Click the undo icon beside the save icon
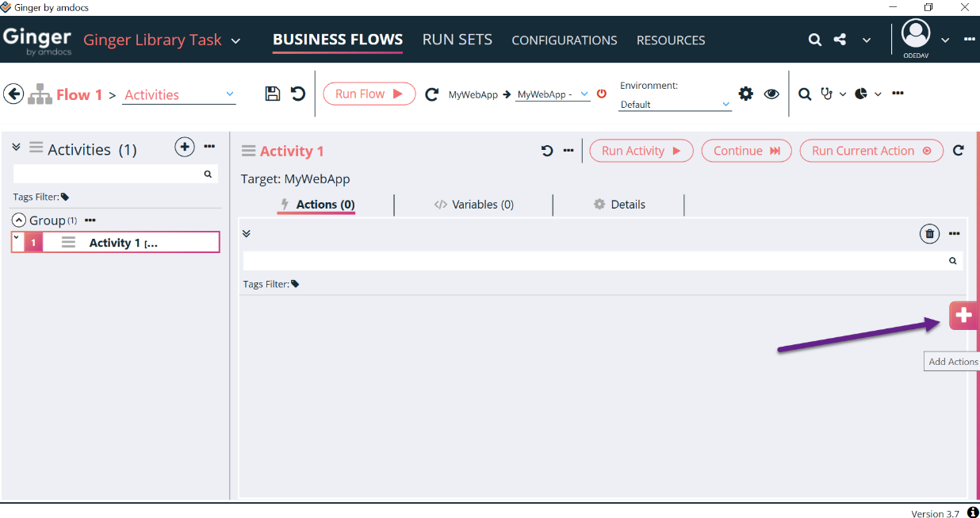980x518 pixels. coord(297,94)
